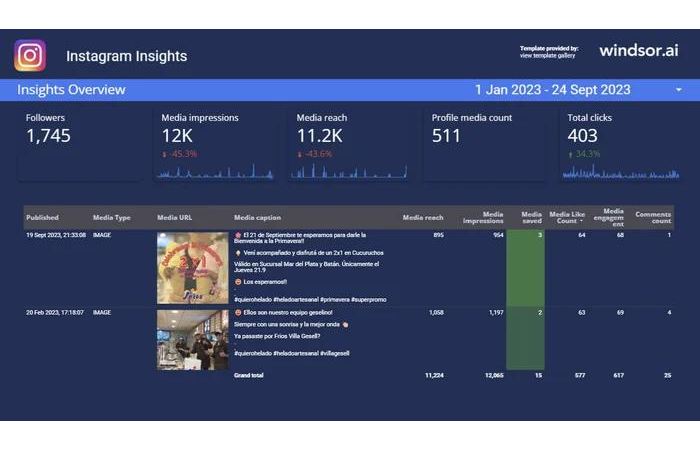Viewport: 700px width, 450px height.
Task: Click the like count value 63
Action: pos(582,312)
